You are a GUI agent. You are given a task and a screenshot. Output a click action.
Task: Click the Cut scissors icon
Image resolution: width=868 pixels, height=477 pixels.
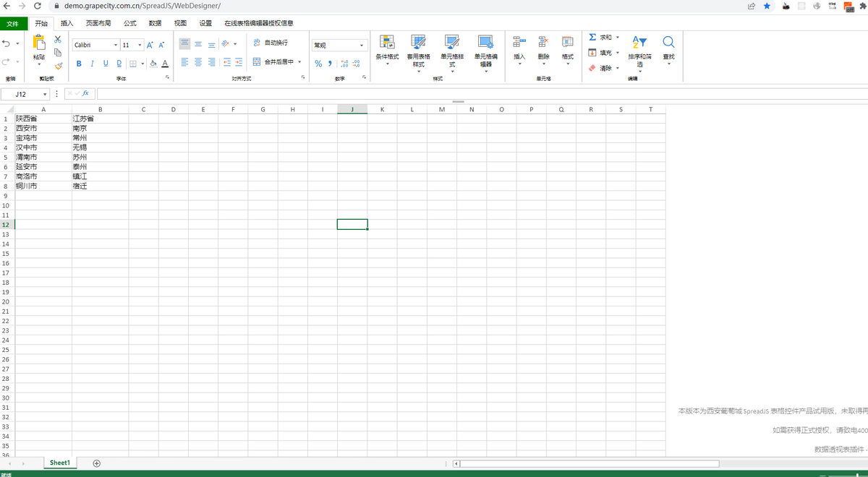click(58, 39)
